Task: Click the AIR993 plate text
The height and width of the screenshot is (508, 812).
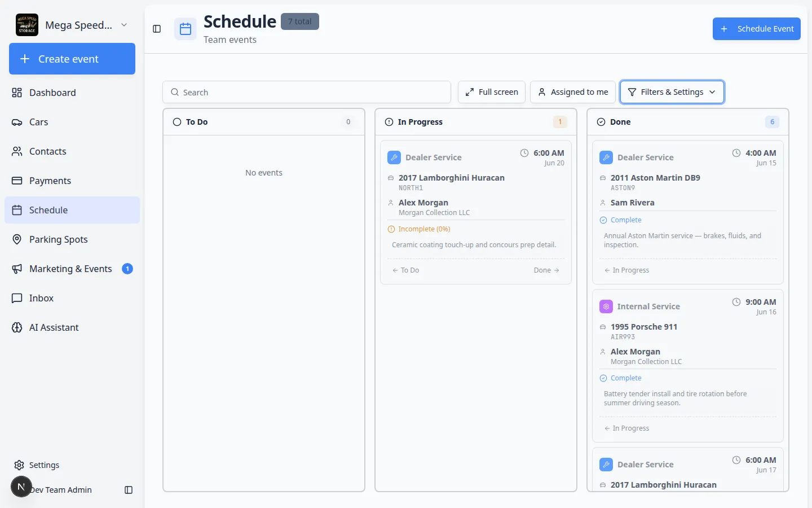Action: 623,337
